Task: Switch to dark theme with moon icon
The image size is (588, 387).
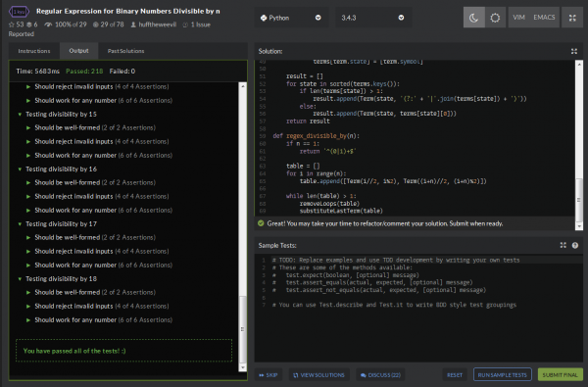Action: point(474,18)
